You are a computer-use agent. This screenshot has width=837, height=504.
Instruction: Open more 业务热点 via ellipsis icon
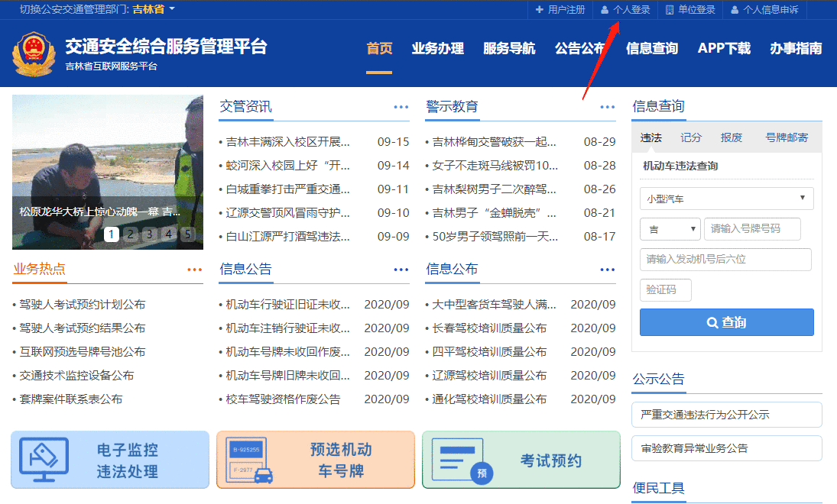click(x=195, y=269)
